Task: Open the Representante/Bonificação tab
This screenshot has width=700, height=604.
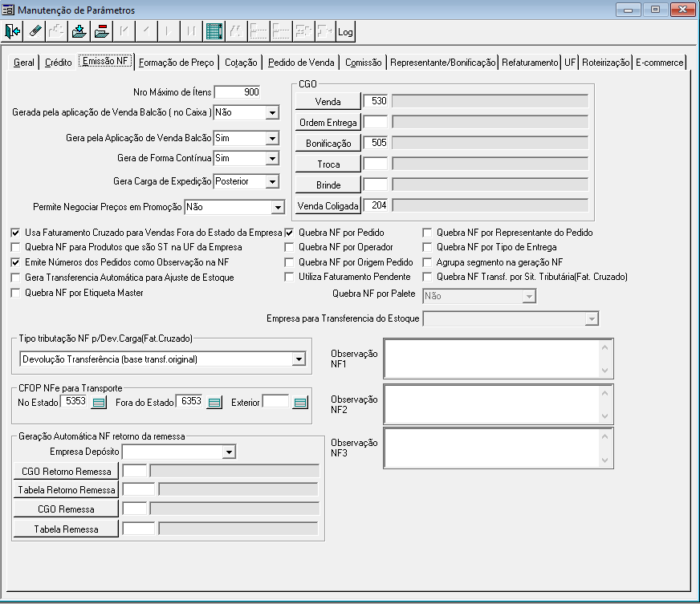Action: [x=443, y=63]
